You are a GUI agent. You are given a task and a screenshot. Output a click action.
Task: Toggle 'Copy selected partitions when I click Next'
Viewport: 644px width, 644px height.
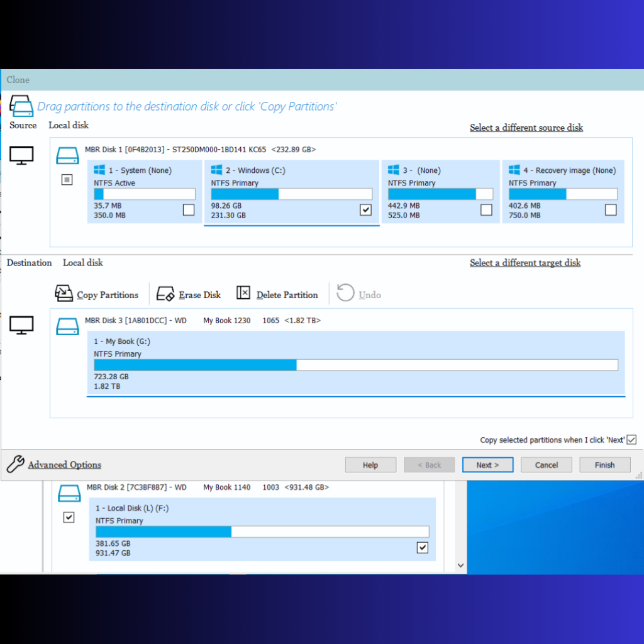(x=631, y=440)
